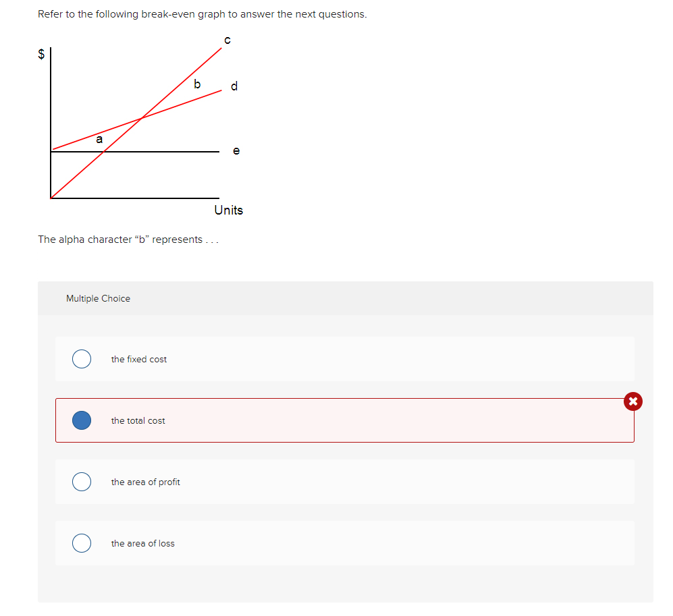Click the letter "c" above the steep line

click(227, 40)
